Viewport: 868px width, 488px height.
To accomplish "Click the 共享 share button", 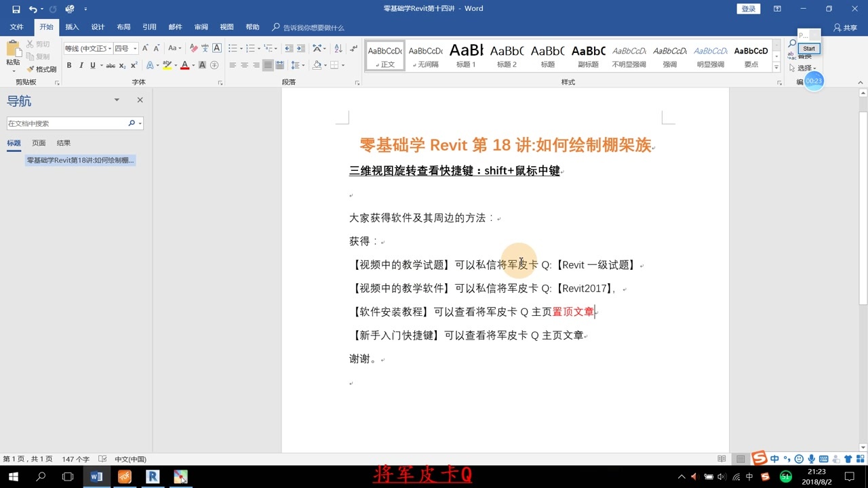I will [846, 27].
